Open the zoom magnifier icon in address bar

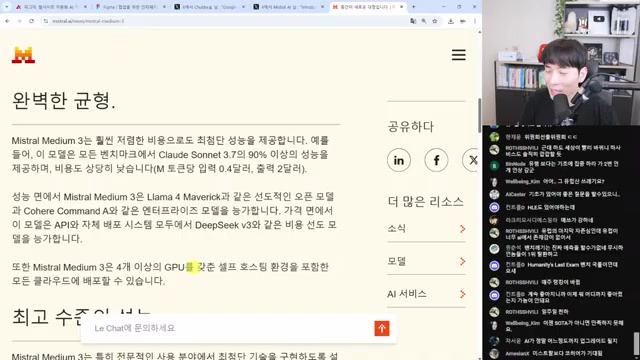[424, 21]
